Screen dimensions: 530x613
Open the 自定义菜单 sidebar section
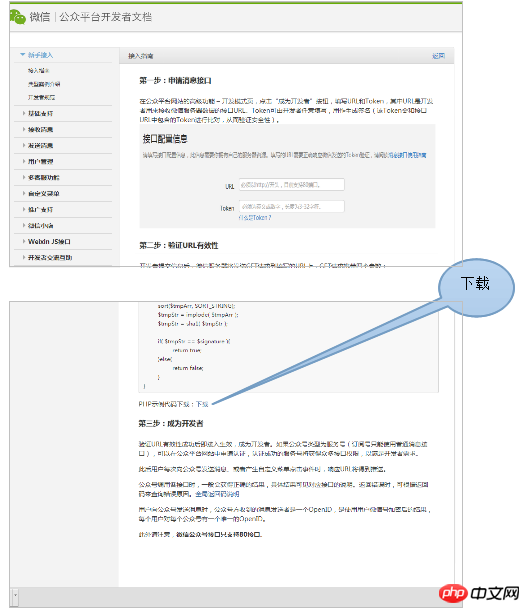[41, 194]
